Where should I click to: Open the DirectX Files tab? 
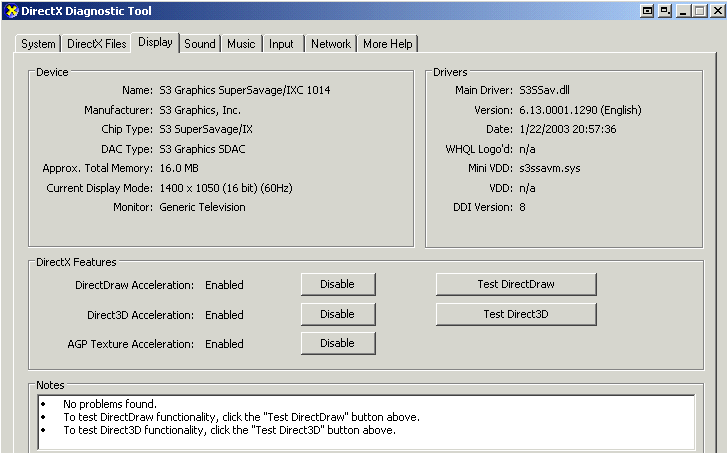96,44
